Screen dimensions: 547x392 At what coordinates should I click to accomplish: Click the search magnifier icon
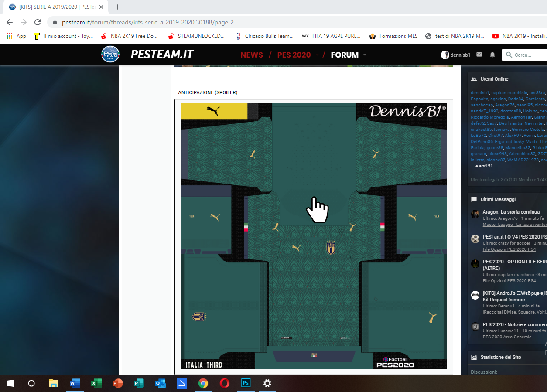tap(509, 55)
